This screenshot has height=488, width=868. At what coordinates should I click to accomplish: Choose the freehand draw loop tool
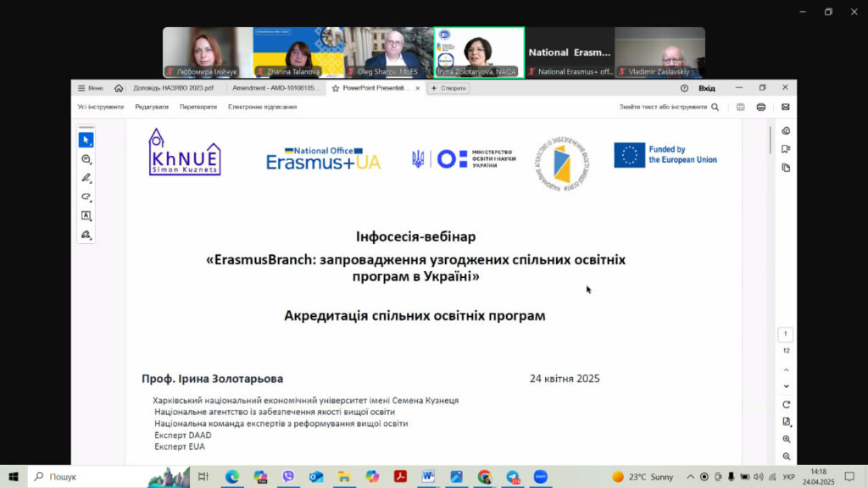(86, 197)
